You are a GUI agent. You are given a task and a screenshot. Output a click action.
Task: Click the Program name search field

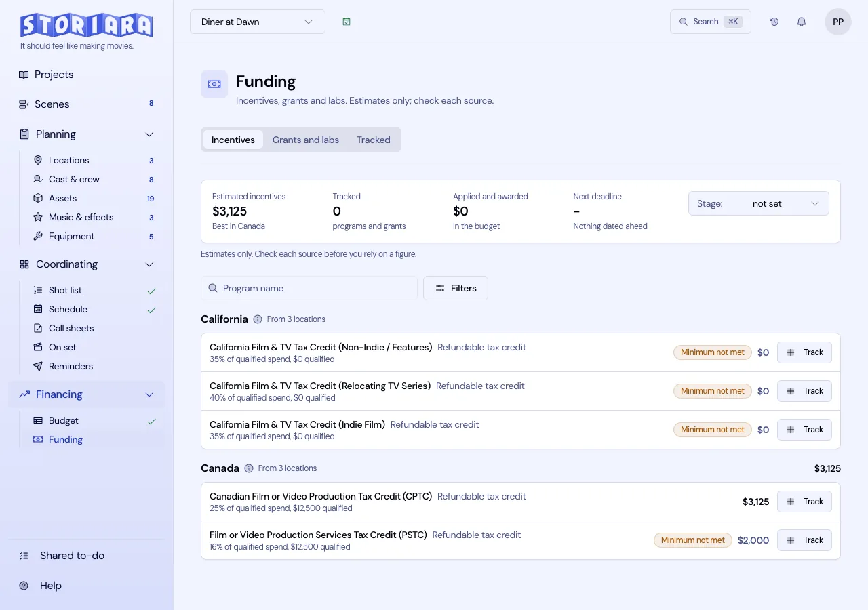tap(309, 288)
